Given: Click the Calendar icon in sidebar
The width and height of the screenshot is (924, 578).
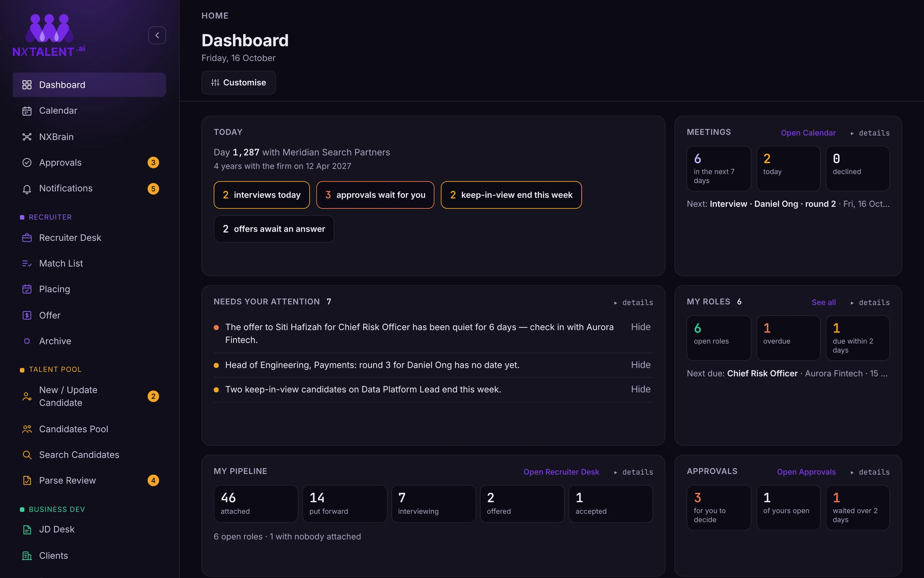Looking at the screenshot, I should [x=27, y=111].
